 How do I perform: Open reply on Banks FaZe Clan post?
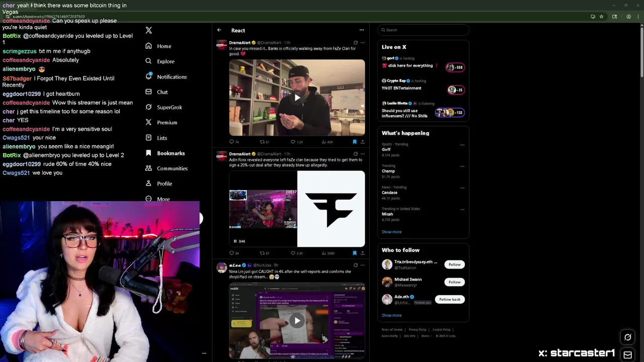[x=234, y=142]
